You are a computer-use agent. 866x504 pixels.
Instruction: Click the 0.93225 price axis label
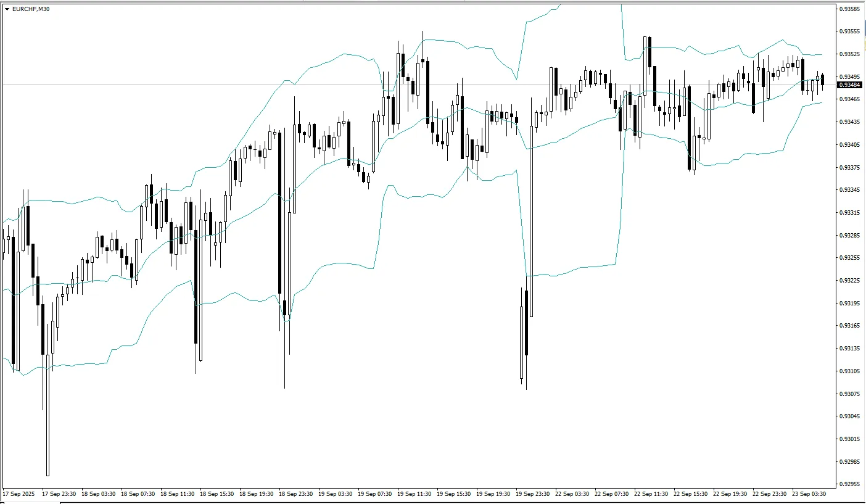tap(851, 280)
